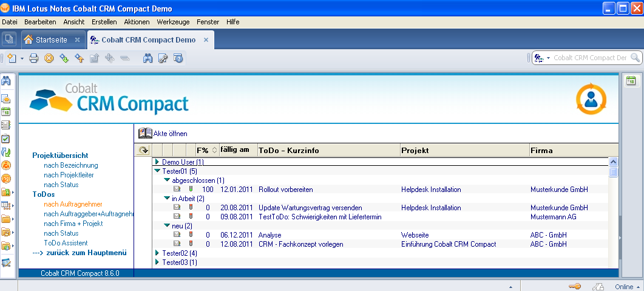
Task: Open the Hilfe menu
Action: [233, 22]
